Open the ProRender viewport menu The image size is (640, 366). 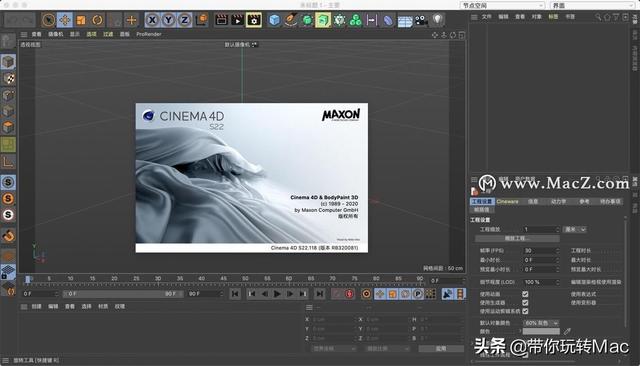pos(149,34)
